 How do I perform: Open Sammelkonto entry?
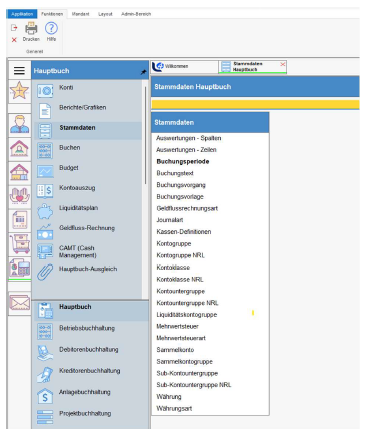point(175,350)
